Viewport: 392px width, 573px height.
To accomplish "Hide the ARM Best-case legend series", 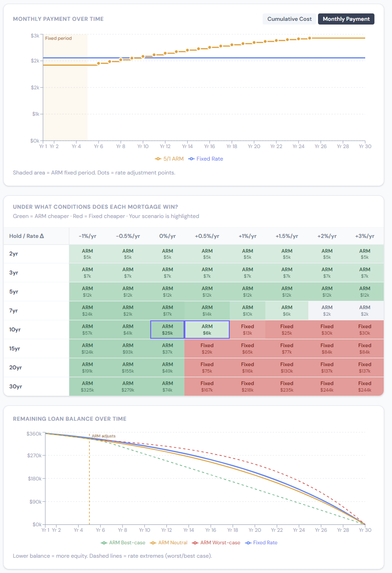I will tap(123, 542).
